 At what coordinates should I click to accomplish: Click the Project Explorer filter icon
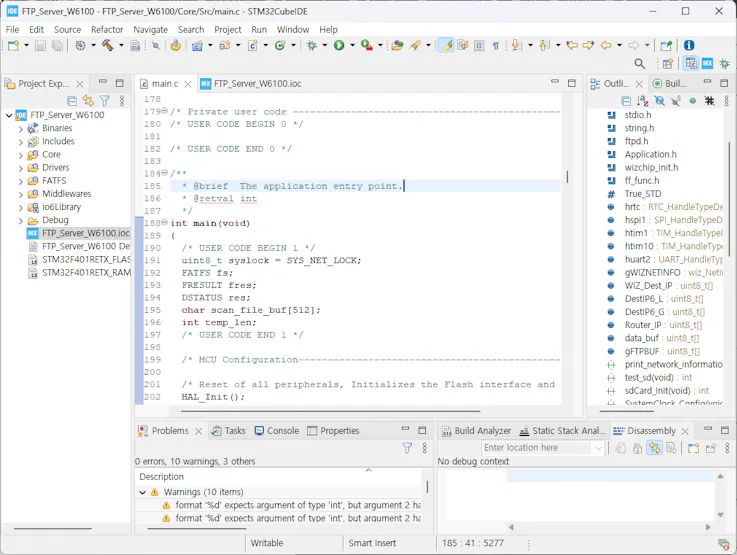point(105,101)
